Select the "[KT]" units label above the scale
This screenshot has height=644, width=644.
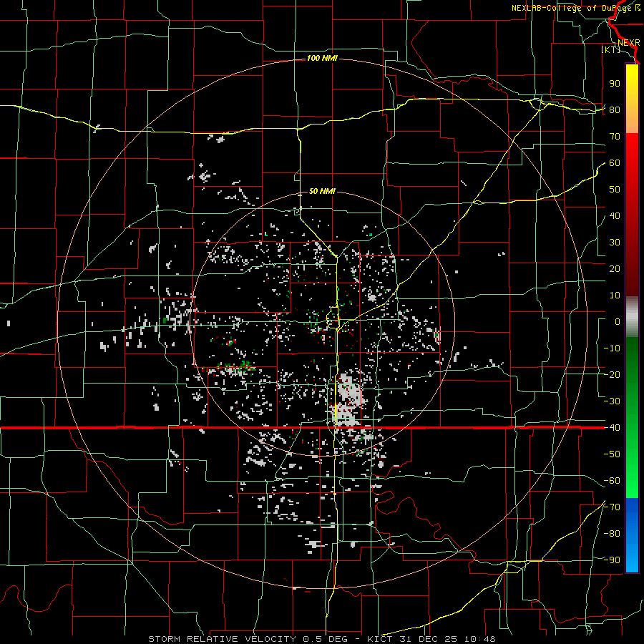point(611,49)
